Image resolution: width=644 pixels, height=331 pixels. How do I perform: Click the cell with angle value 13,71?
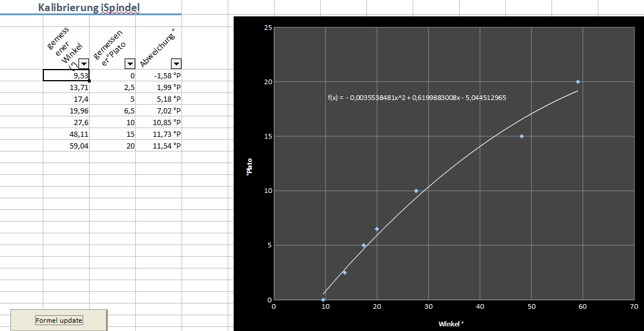(x=66, y=87)
